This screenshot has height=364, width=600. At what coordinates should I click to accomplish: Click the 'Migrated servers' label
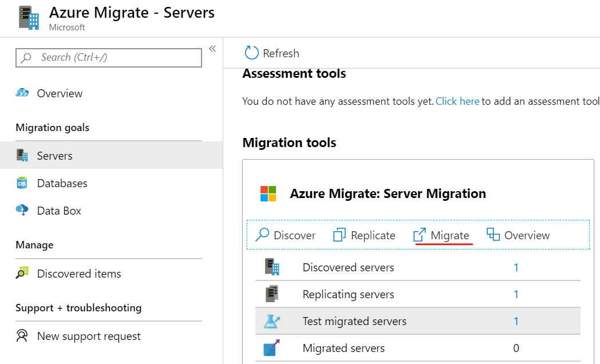click(x=344, y=348)
